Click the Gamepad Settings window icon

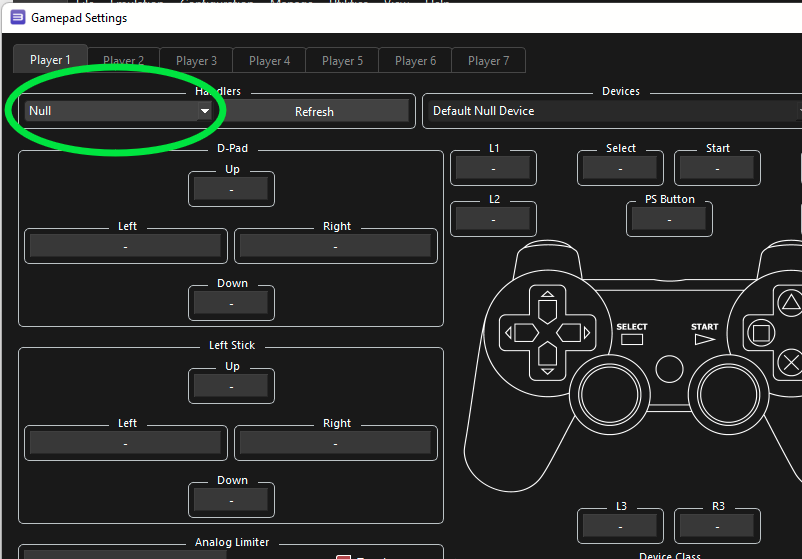point(18,18)
